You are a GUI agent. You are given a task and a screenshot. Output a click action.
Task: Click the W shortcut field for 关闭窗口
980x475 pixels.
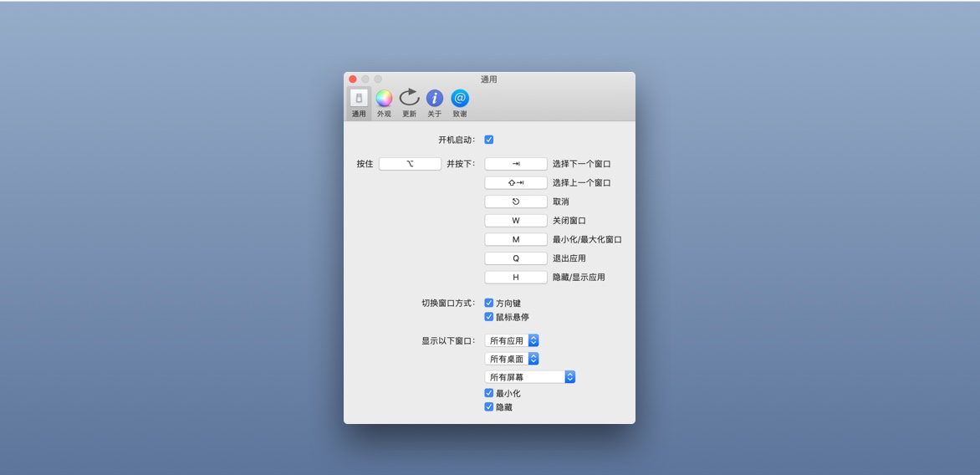tap(516, 221)
